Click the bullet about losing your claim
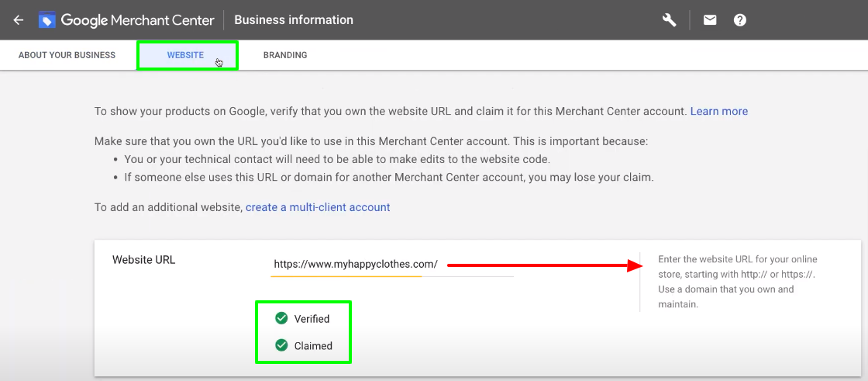 point(389,177)
